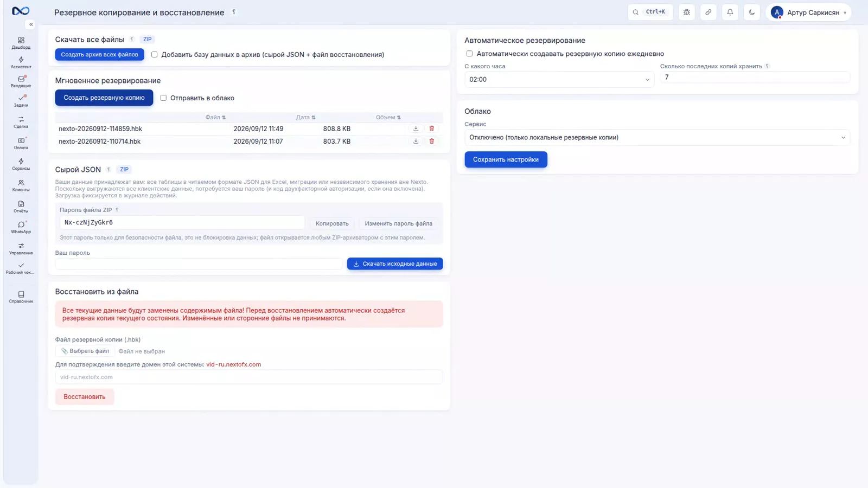Image resolution: width=868 pixels, height=488 pixels.
Task: Expand the cloud Сервис dropdown
Action: coord(657,137)
